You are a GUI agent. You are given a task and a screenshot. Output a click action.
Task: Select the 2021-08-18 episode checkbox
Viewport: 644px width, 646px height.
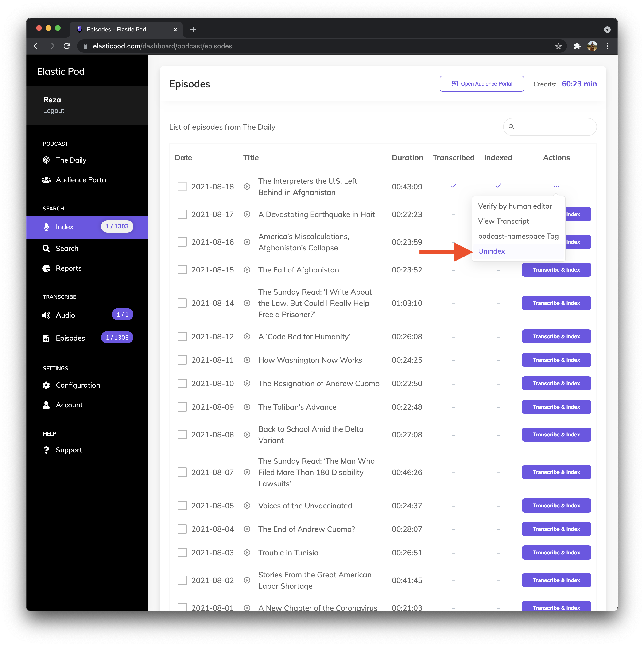(x=182, y=187)
